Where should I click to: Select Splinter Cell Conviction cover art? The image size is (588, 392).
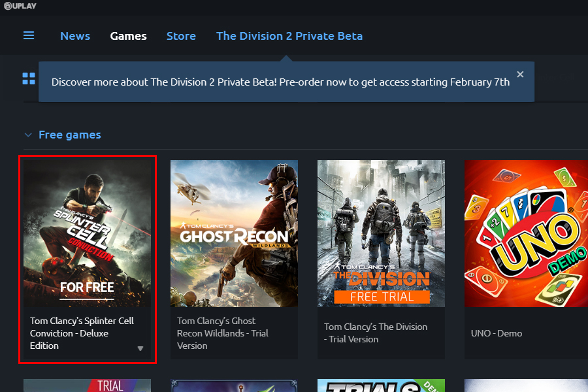point(88,233)
